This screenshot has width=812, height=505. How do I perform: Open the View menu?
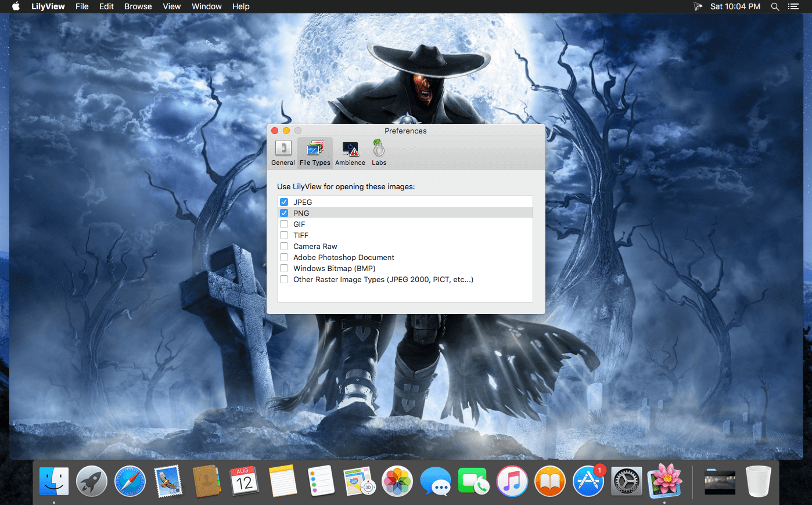coord(171,6)
